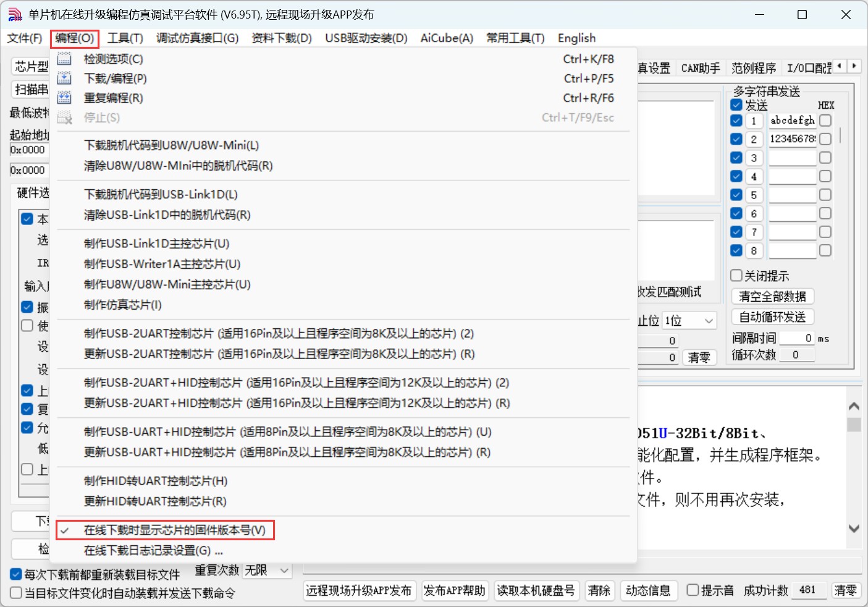This screenshot has width=868, height=607.
Task: Click the Detect Options (检测选项) menu icon
Action: coord(64,59)
